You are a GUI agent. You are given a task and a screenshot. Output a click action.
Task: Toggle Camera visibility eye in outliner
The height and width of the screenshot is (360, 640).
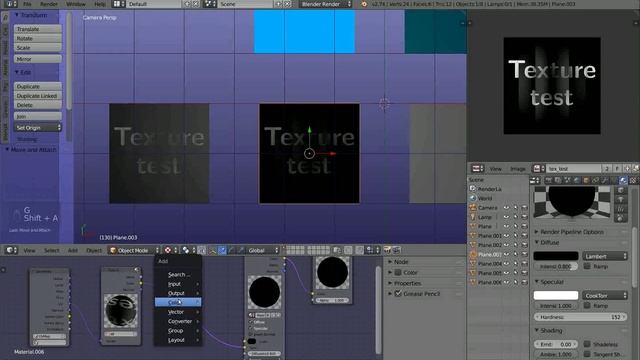507,208
